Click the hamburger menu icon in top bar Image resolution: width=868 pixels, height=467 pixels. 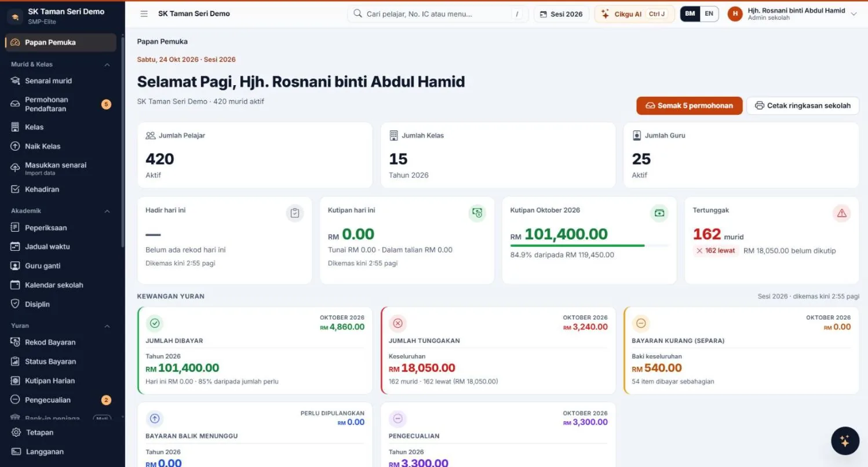click(x=144, y=14)
